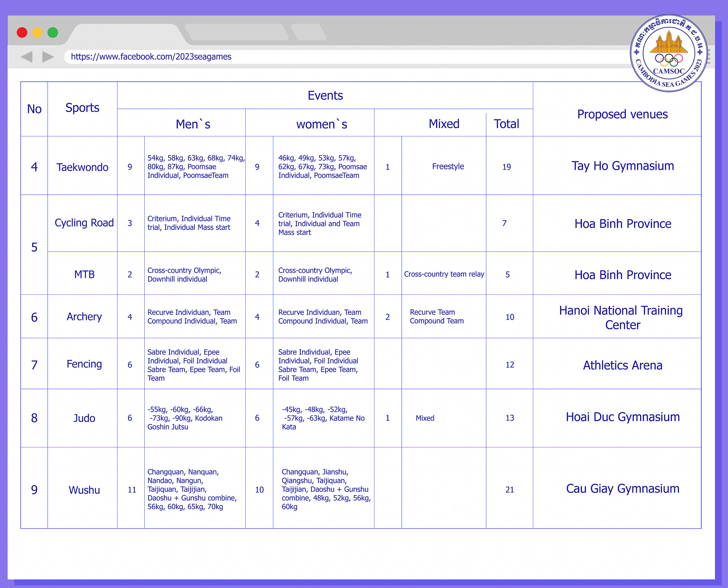Click Wushu women's Changquan, Jianshu events
The image size is (728, 588).
(326, 489)
